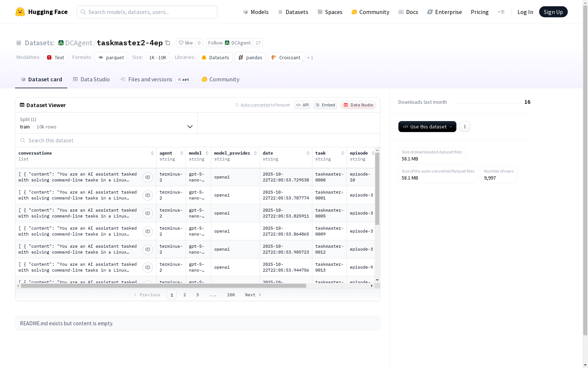Open the DCAgent organization link

(x=79, y=43)
